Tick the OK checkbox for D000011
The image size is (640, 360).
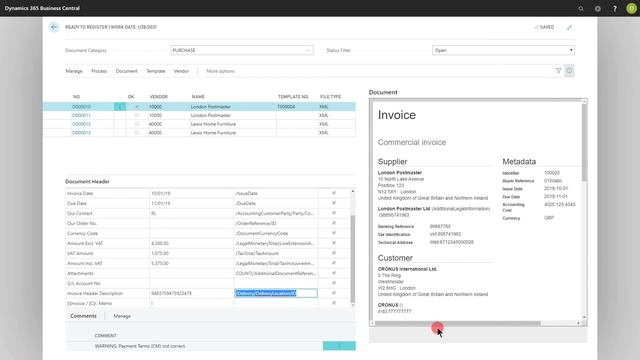click(137, 115)
